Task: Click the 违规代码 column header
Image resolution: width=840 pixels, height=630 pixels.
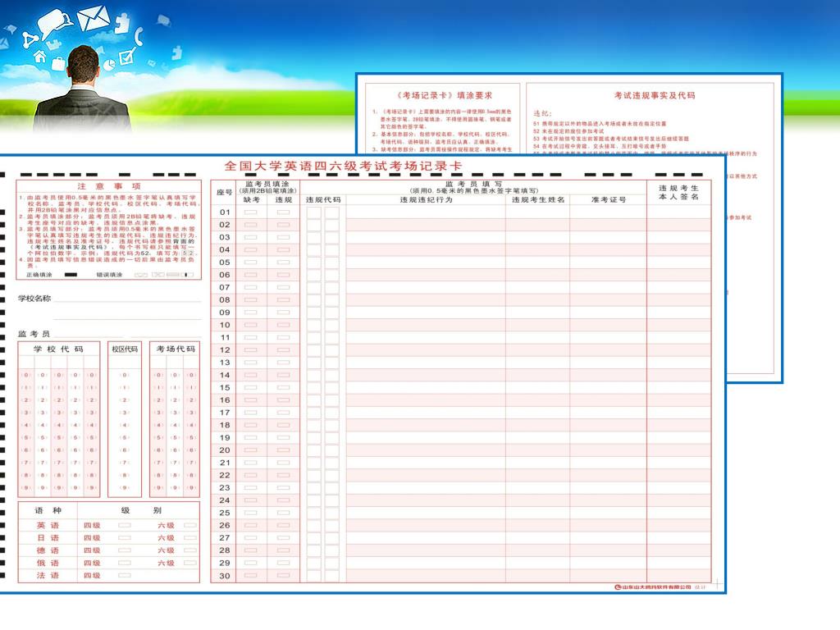Action: tap(323, 200)
